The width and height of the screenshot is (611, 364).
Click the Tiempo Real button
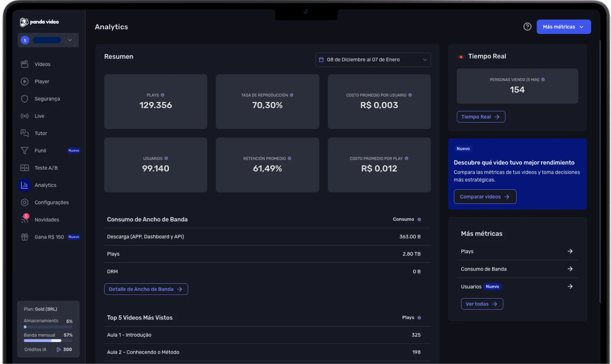click(x=481, y=117)
